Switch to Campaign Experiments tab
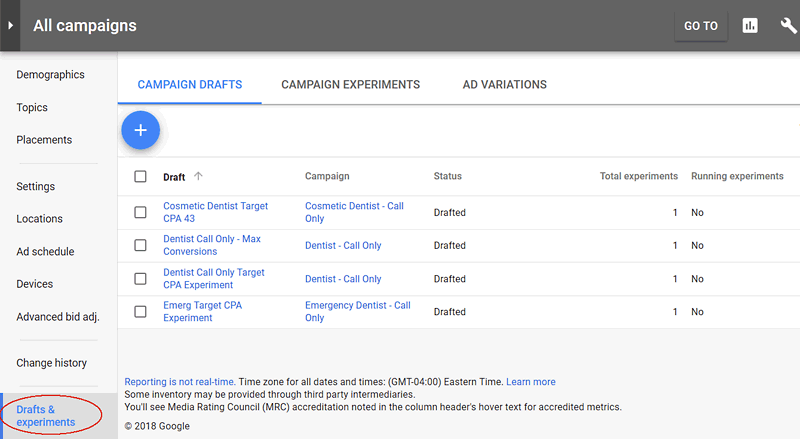The height and width of the screenshot is (439, 800). 350,85
